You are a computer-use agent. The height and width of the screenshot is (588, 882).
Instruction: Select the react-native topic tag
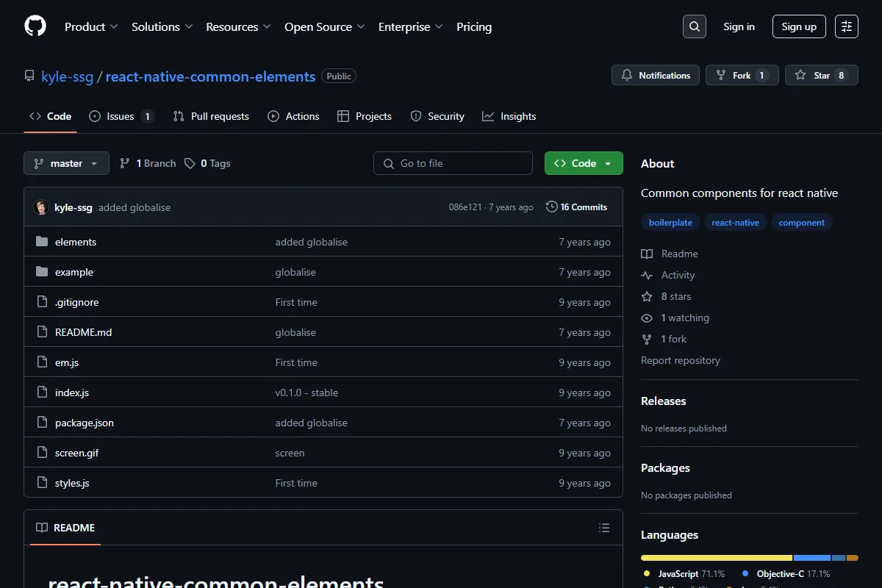point(735,223)
